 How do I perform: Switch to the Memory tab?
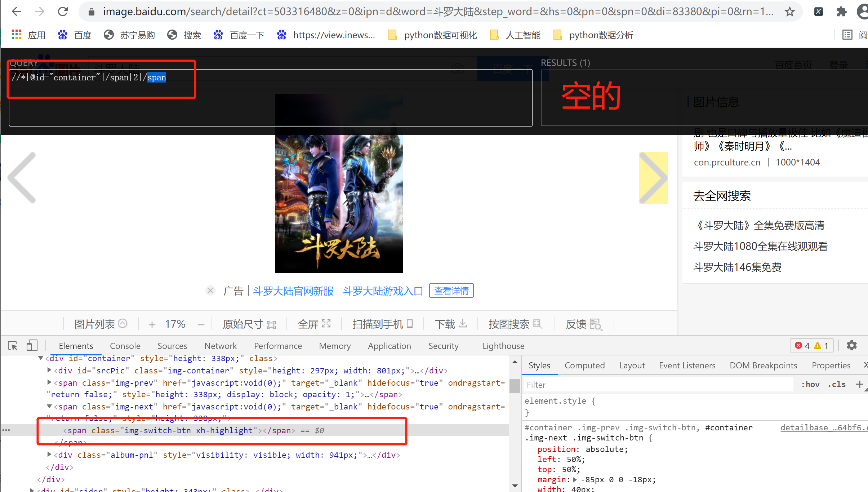335,346
